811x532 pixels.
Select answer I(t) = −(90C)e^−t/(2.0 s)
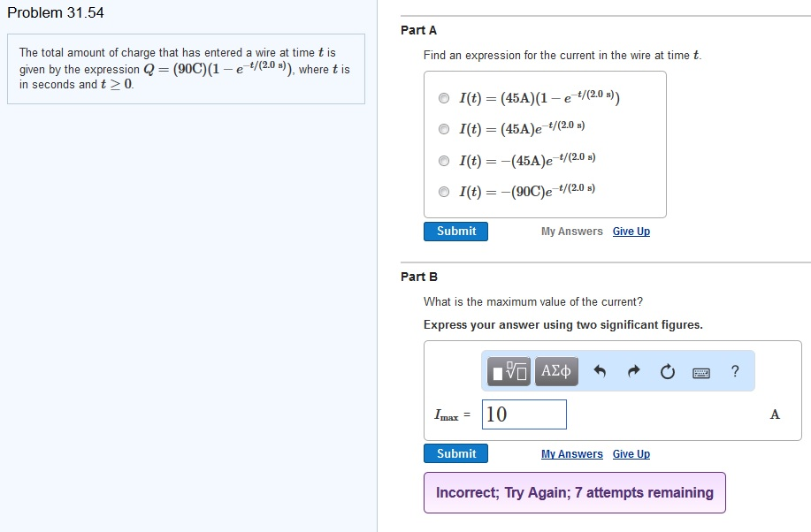coord(444,192)
